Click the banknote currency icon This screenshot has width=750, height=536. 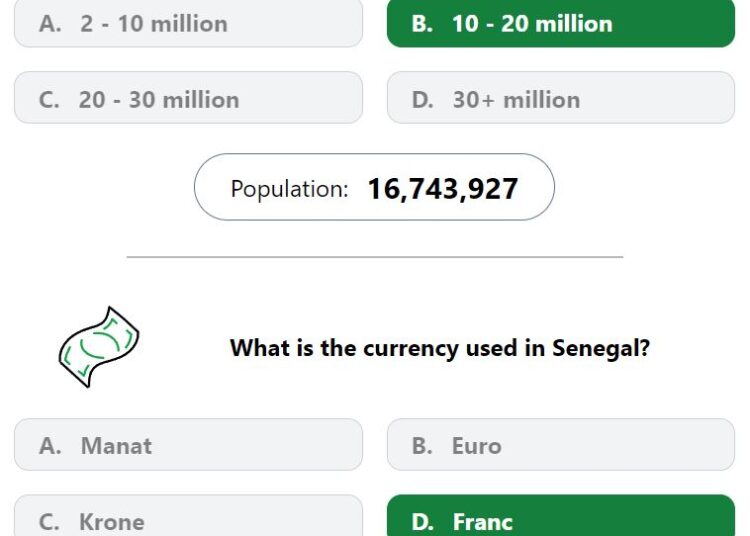click(x=99, y=347)
